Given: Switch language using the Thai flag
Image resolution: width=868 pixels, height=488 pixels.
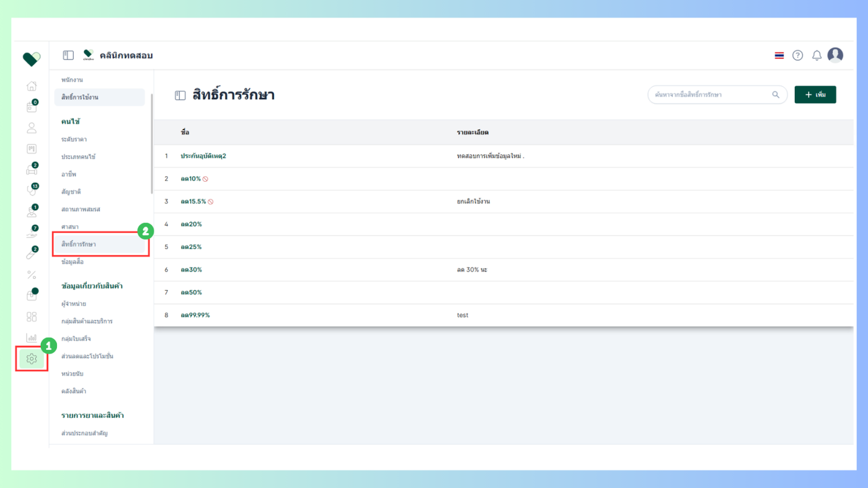Looking at the screenshot, I should [x=779, y=55].
